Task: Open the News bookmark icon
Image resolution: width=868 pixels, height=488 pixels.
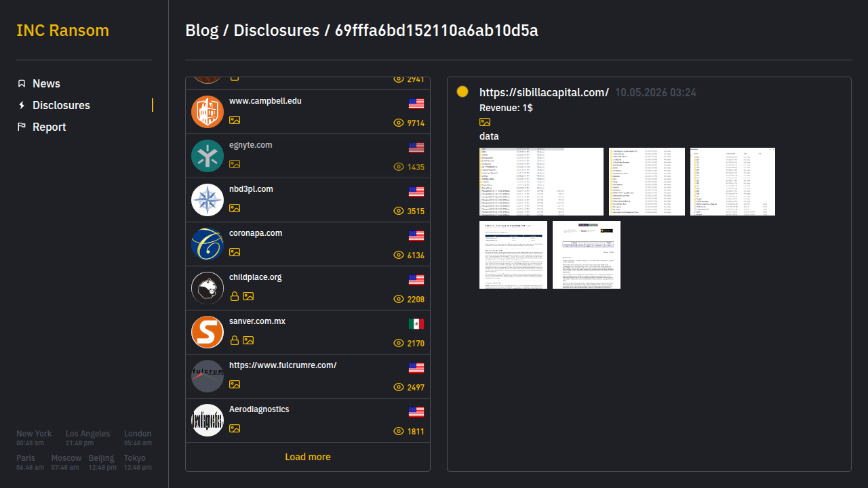Action: [x=22, y=83]
